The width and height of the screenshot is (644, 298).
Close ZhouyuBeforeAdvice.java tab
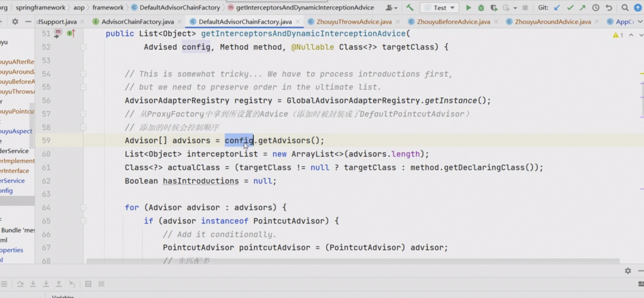click(x=496, y=22)
